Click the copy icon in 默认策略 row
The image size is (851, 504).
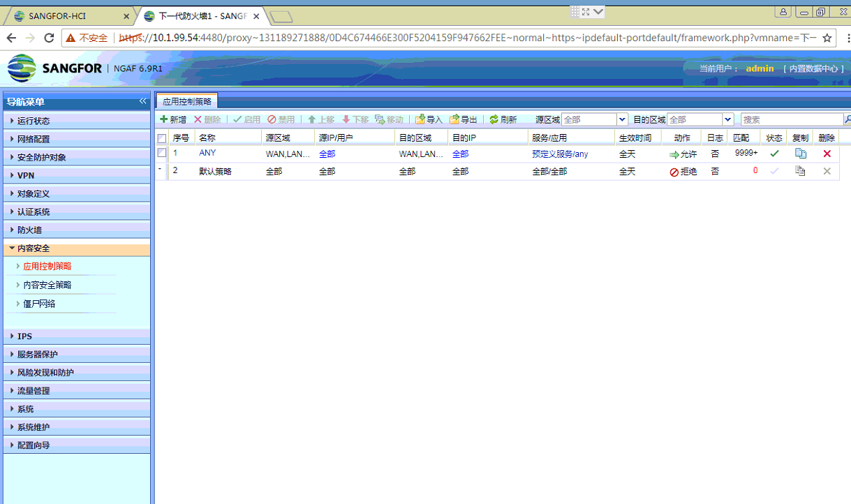801,171
